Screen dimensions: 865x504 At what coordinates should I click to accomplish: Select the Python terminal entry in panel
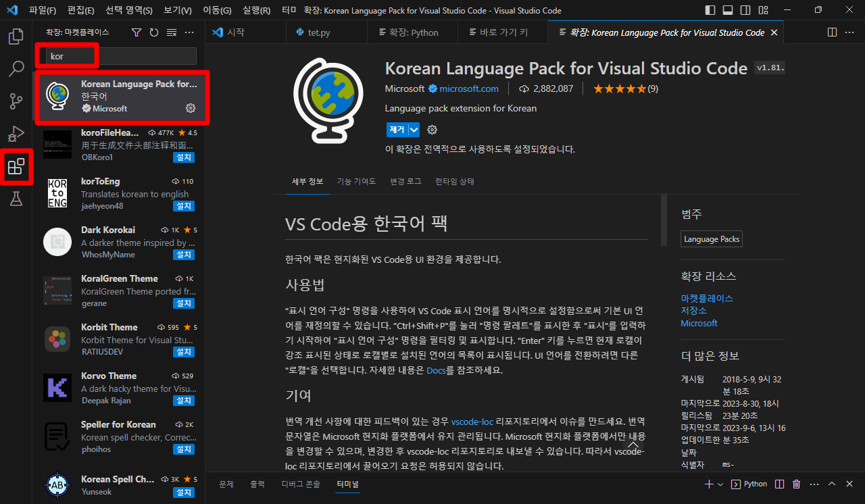749,484
